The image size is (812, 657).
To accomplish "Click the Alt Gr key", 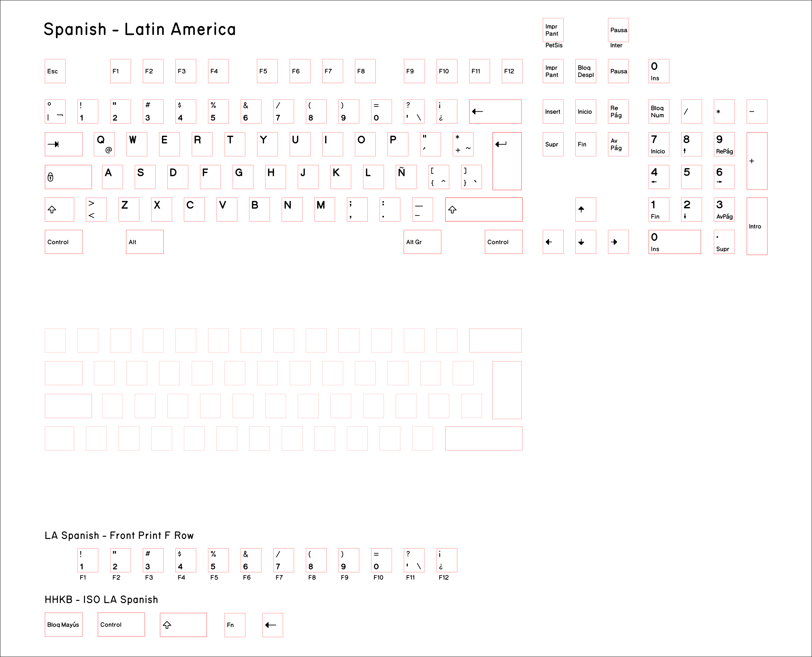I will (422, 242).
